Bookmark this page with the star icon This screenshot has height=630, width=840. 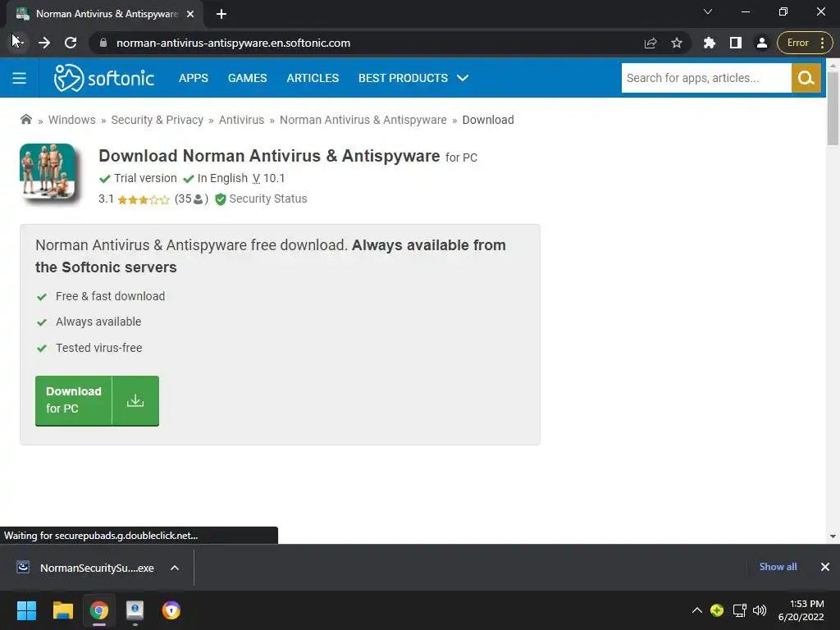coord(677,43)
